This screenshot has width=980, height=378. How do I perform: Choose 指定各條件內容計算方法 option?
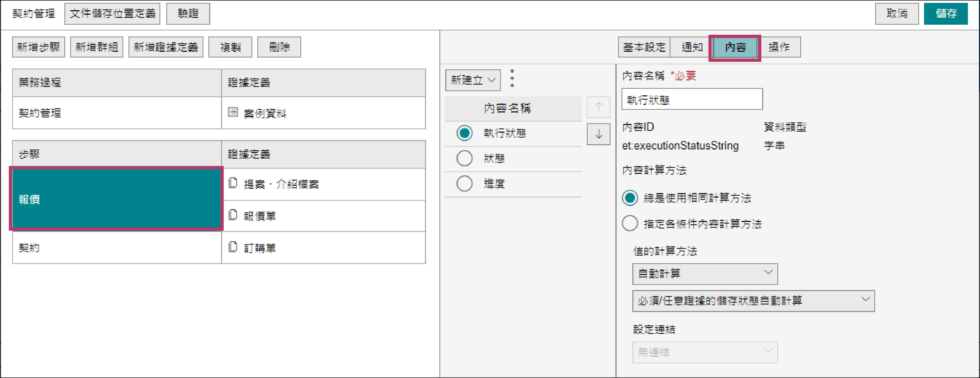click(x=630, y=224)
